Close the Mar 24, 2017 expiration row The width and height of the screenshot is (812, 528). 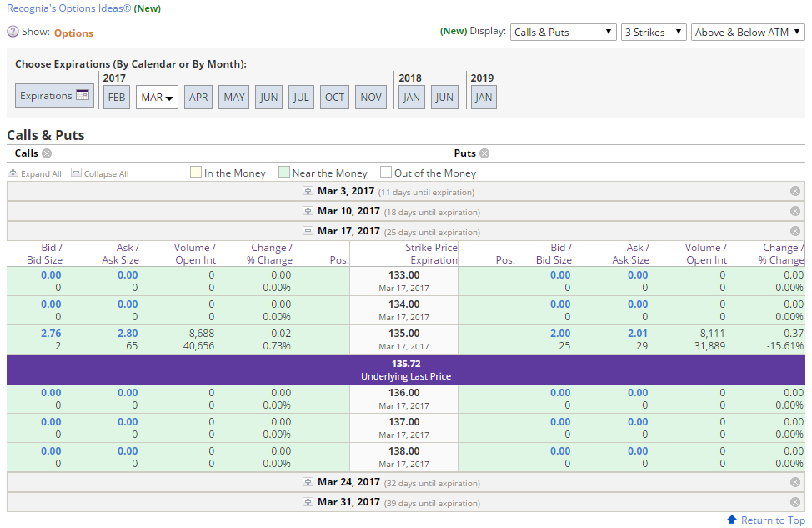click(x=795, y=482)
